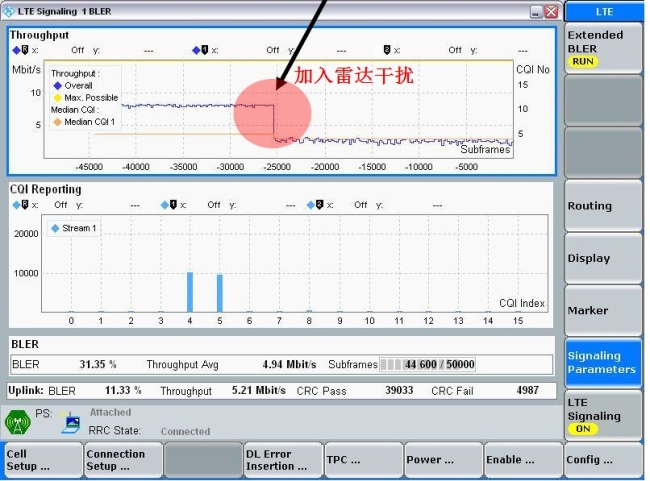The width and height of the screenshot is (650, 481).
Task: Open Cell Setup hotkey
Action: point(43,460)
